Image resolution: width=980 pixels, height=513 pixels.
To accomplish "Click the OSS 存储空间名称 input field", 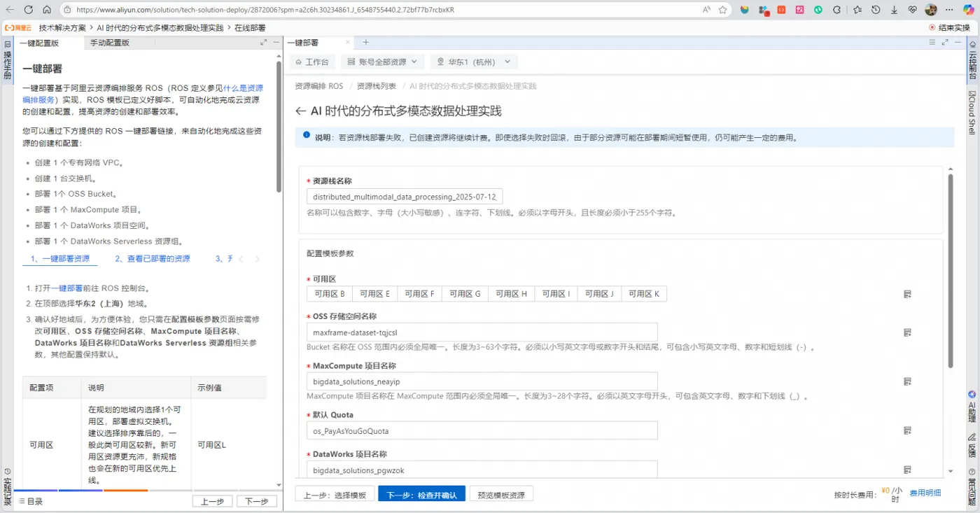I will (x=482, y=332).
